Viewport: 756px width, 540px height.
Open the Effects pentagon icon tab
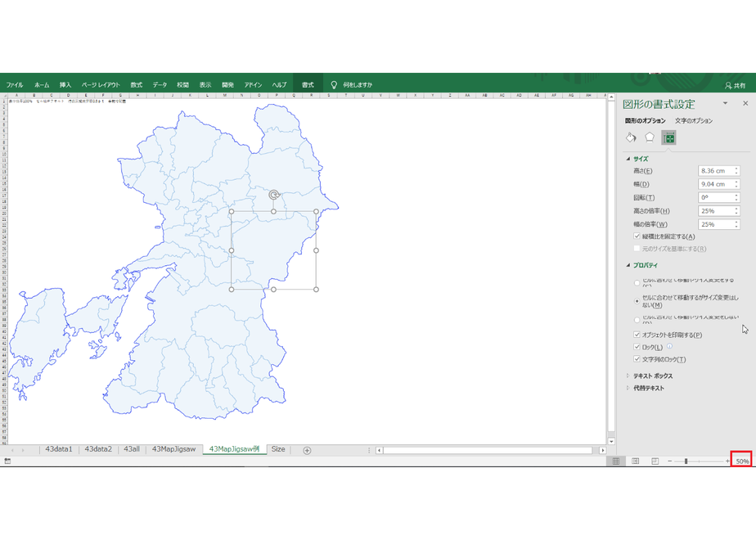(650, 138)
